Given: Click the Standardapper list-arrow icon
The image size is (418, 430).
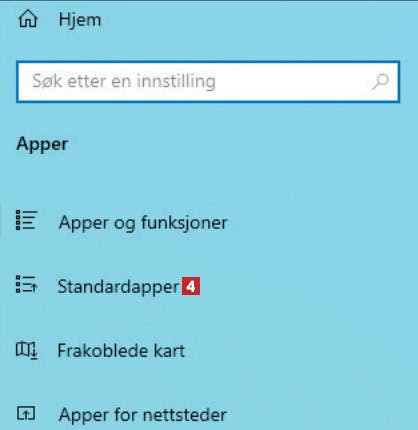Looking at the screenshot, I should [x=26, y=284].
